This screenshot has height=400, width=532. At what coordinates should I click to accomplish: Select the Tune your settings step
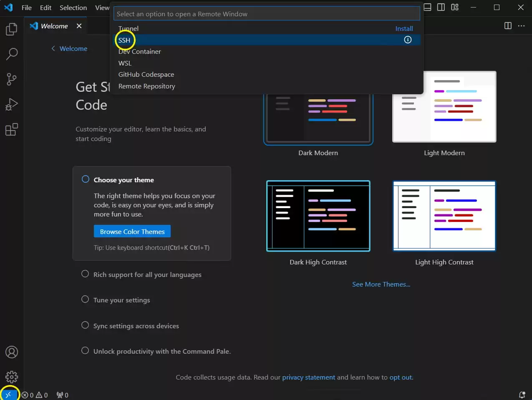121,300
